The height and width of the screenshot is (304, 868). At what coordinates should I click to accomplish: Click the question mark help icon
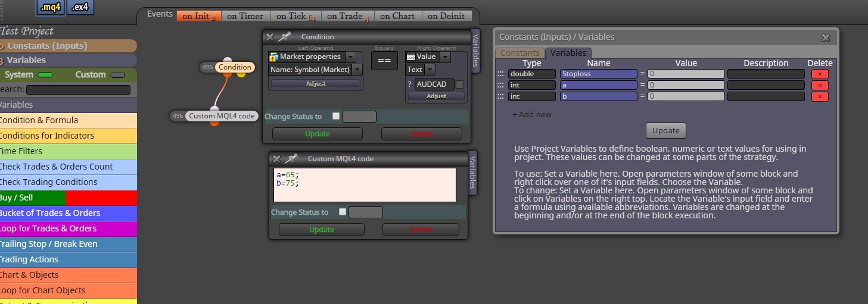tap(409, 84)
